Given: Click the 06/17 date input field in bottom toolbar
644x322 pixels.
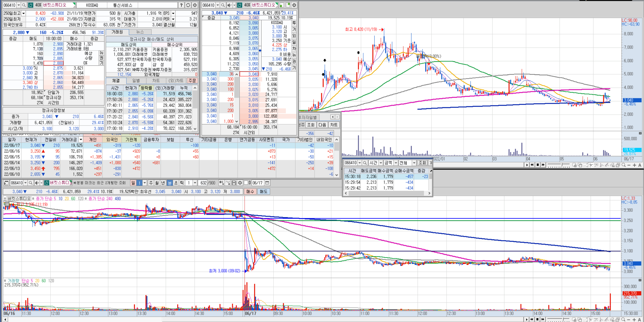Looking at the screenshot, I should (258, 183).
